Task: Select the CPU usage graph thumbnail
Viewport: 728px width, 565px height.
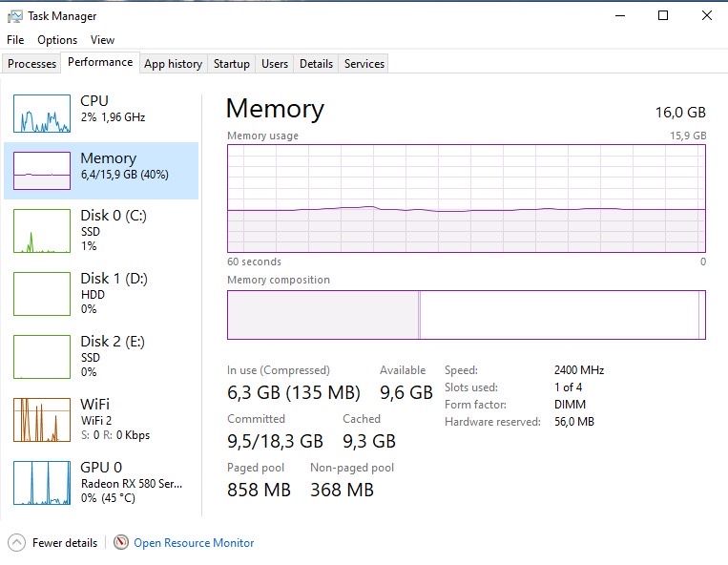Action: coord(42,114)
